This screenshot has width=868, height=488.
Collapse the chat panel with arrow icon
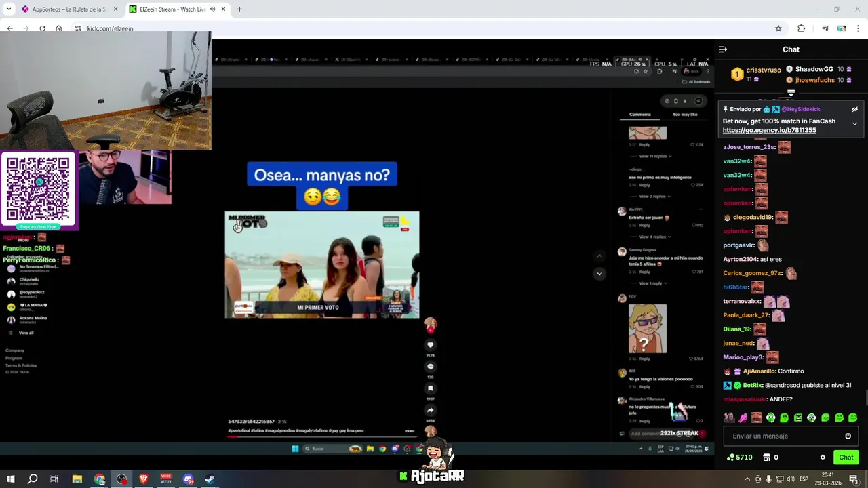723,49
